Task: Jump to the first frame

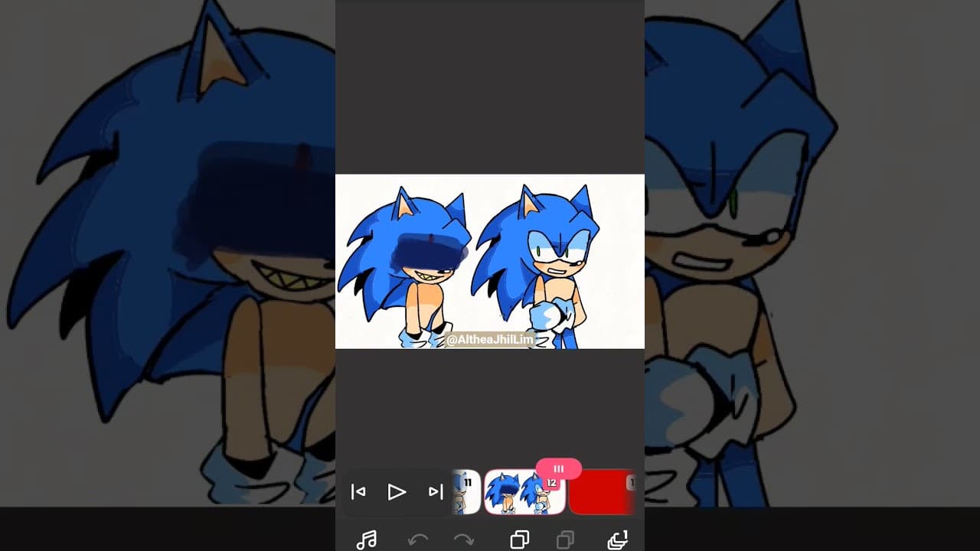Action: pyautogui.click(x=358, y=492)
